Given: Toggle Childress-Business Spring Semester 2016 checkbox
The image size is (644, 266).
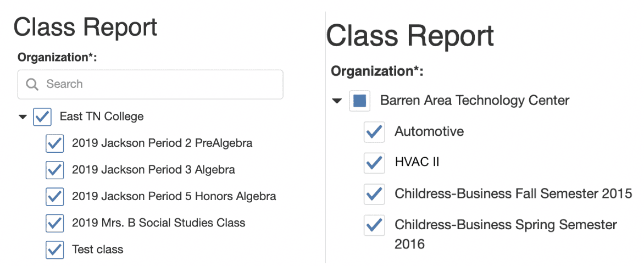Looking at the screenshot, I should [374, 225].
